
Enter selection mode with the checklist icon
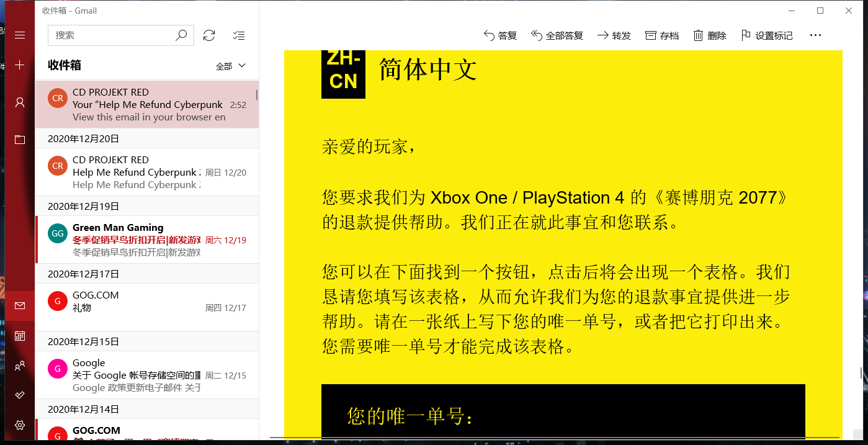tap(239, 35)
